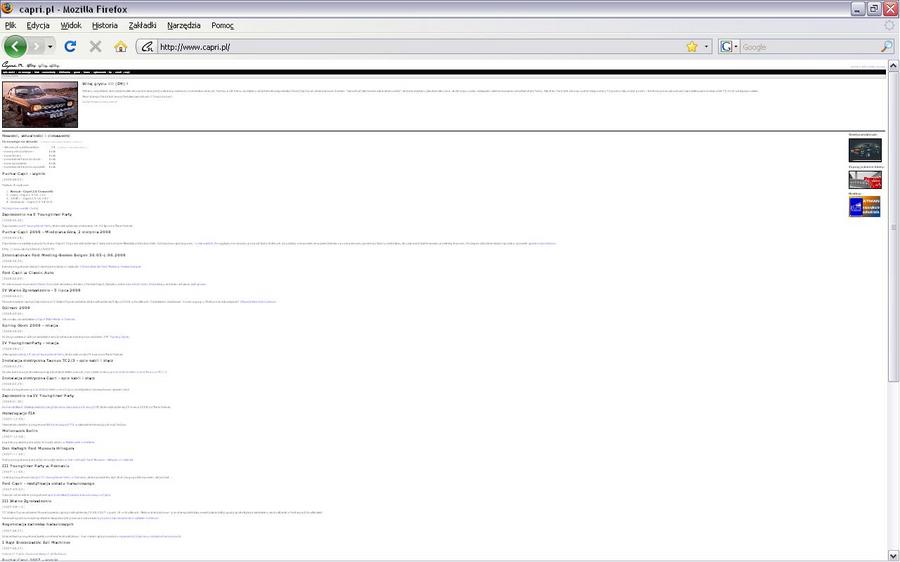Open the back/forward history dropdown arrow
The image size is (900, 562).
pyautogui.click(x=51, y=46)
